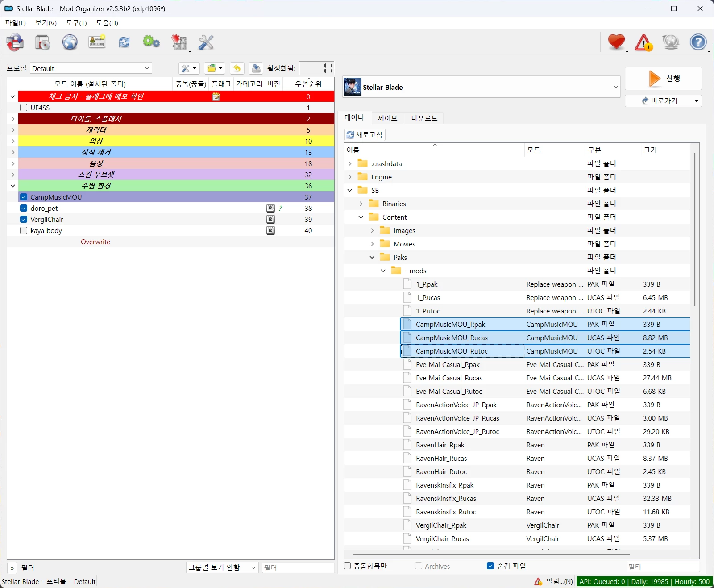Click the 실행 run button
714x588 pixels.
click(663, 78)
